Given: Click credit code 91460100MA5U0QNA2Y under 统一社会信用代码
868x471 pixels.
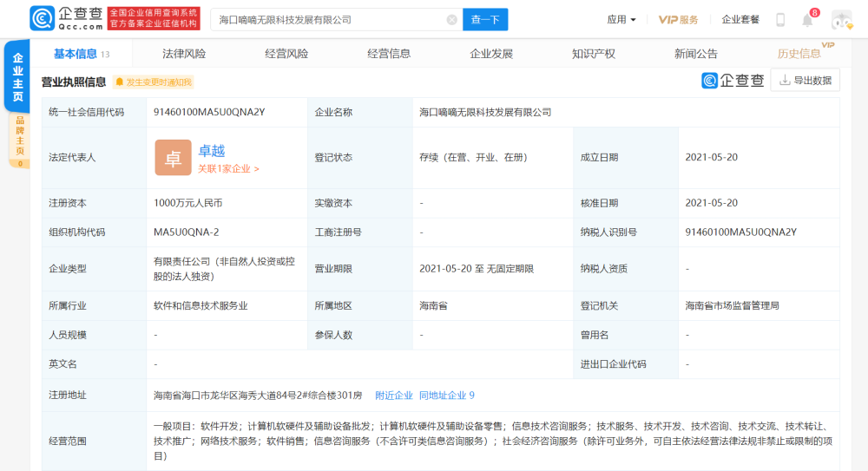Looking at the screenshot, I should coord(209,113).
